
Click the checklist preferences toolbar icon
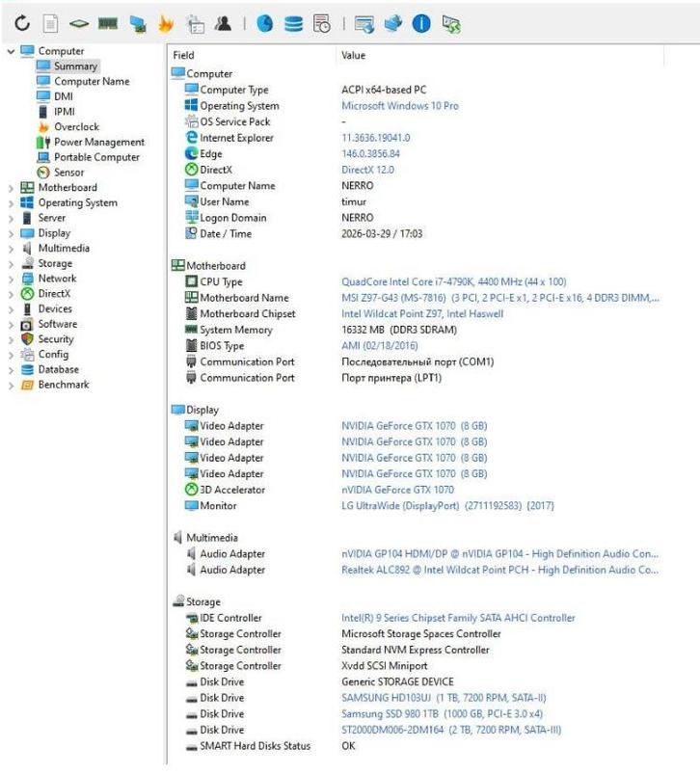[195, 24]
